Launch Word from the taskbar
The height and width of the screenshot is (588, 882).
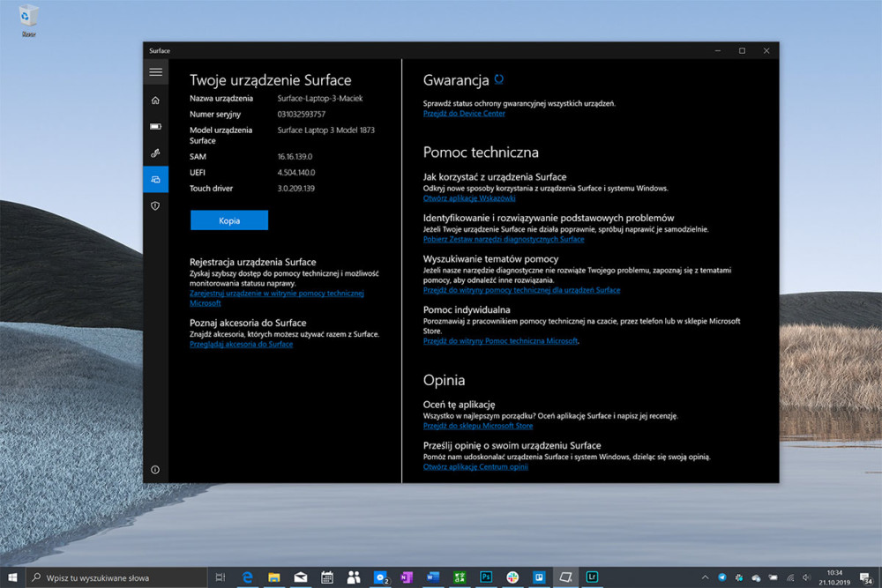pos(432,577)
